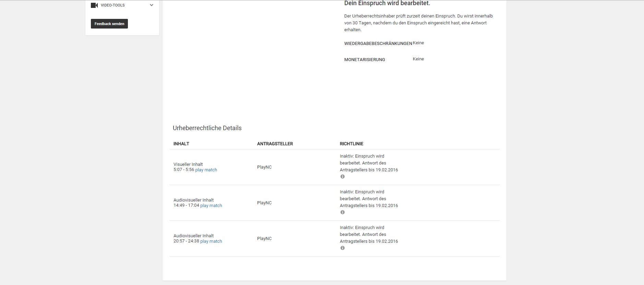This screenshot has height=285, width=644.
Task: Click PlayNC in the 20:57 - 24:38 row
Action: [x=264, y=238]
